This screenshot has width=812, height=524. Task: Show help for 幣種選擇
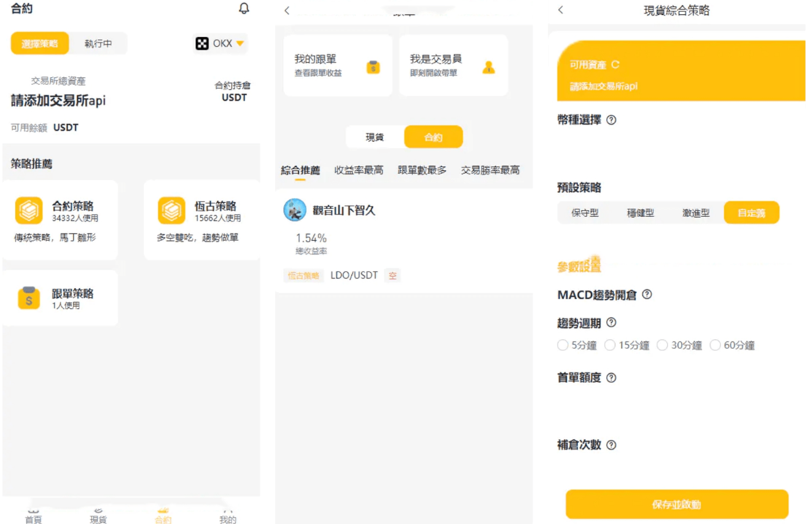[x=611, y=120]
